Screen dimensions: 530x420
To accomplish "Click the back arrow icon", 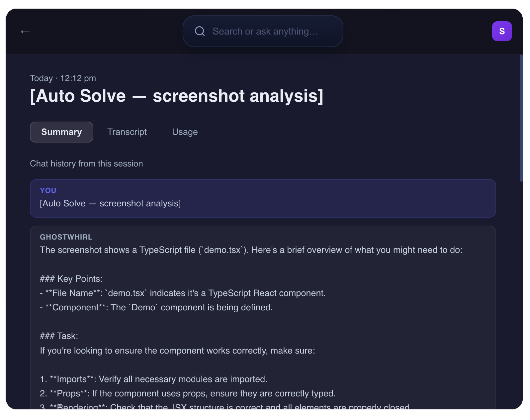I will [25, 32].
